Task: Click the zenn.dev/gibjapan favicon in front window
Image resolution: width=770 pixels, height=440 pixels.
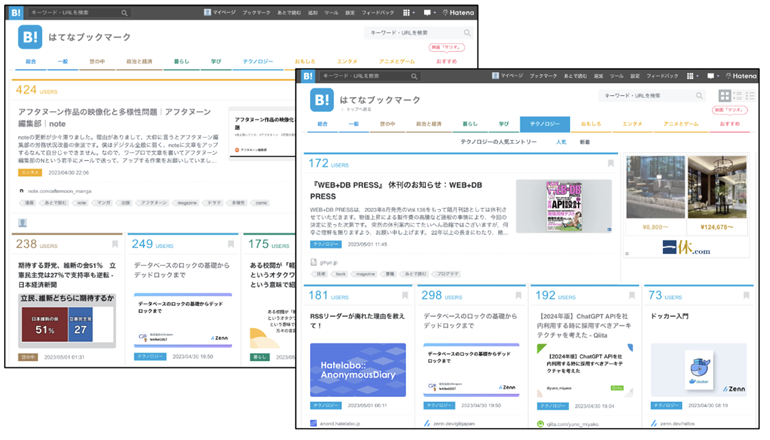Action: pyautogui.click(x=427, y=423)
